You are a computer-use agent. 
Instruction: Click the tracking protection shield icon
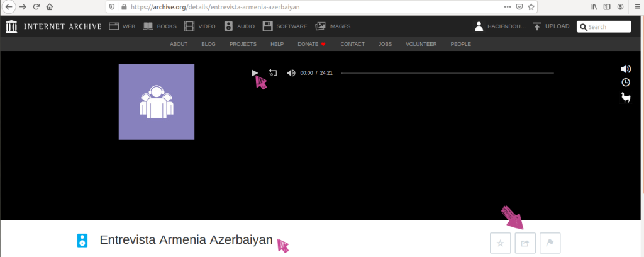click(113, 7)
